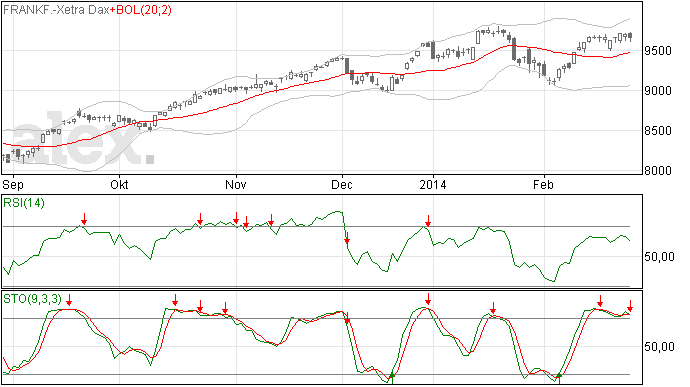The image size is (690, 387).
Task: Click the Okt date axis label
Action: tap(119, 184)
